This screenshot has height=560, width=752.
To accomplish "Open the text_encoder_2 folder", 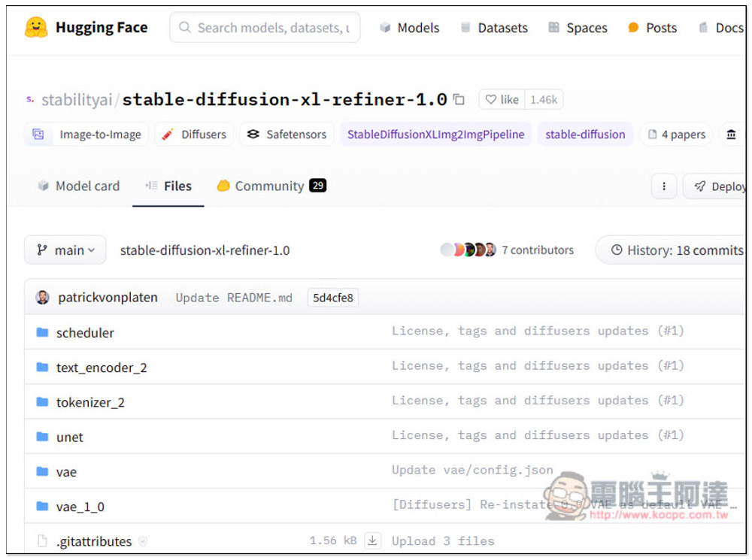I will coord(102,368).
